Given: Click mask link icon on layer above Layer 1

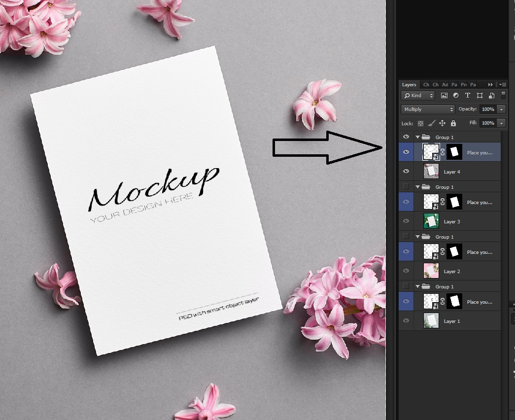Looking at the screenshot, I should 443,301.
